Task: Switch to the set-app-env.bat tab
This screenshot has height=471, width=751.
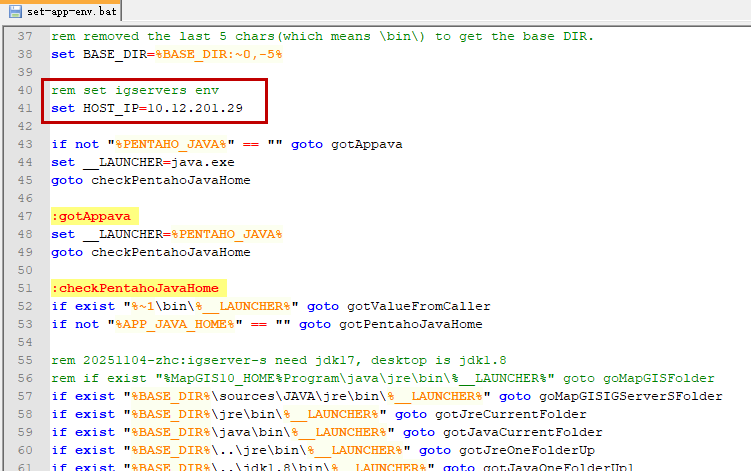Action: tap(66, 10)
